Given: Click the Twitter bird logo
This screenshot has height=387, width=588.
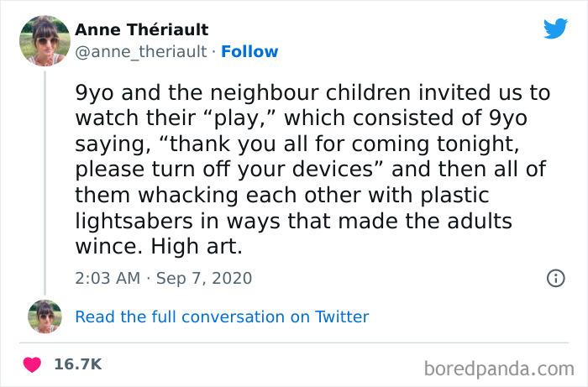Looking at the screenshot, I should (555, 29).
